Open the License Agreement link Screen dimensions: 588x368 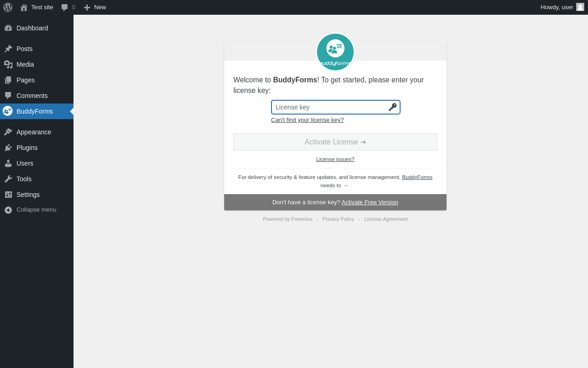(x=386, y=219)
